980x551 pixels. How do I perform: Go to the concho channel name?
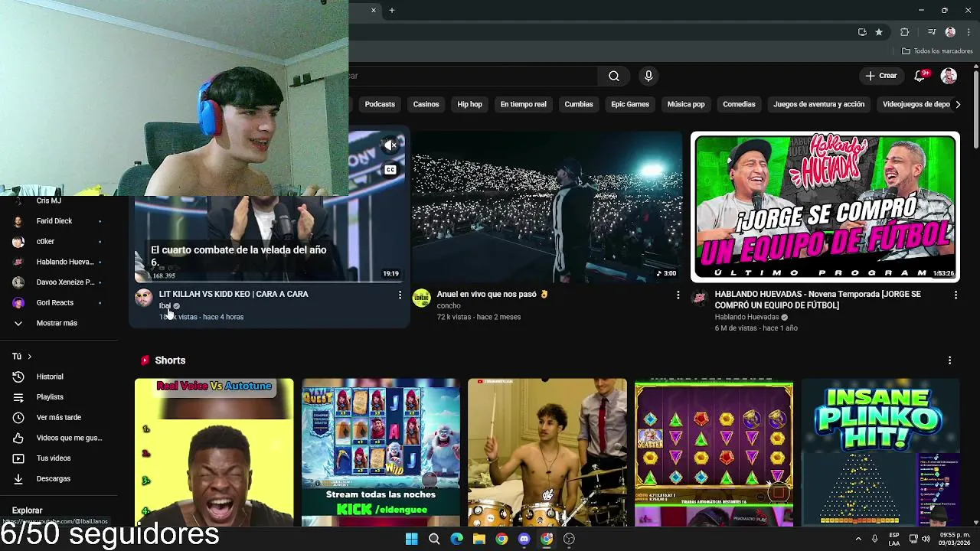pyautogui.click(x=449, y=306)
